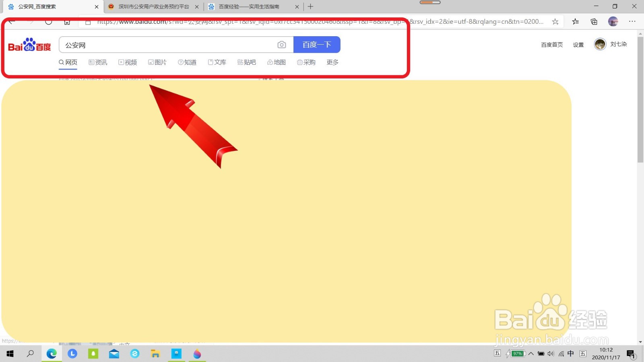Viewport: 644px width, 362px height.
Task: Select the 网页 search tab
Action: click(x=68, y=62)
